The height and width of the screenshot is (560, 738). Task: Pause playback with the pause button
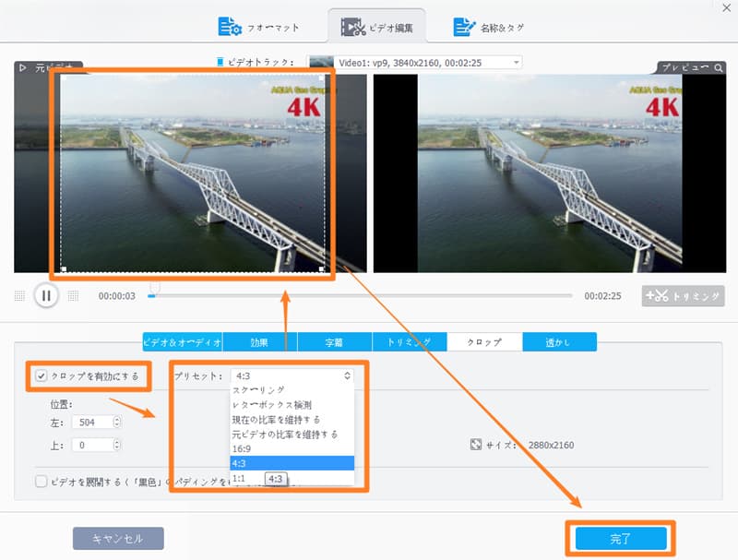click(46, 296)
